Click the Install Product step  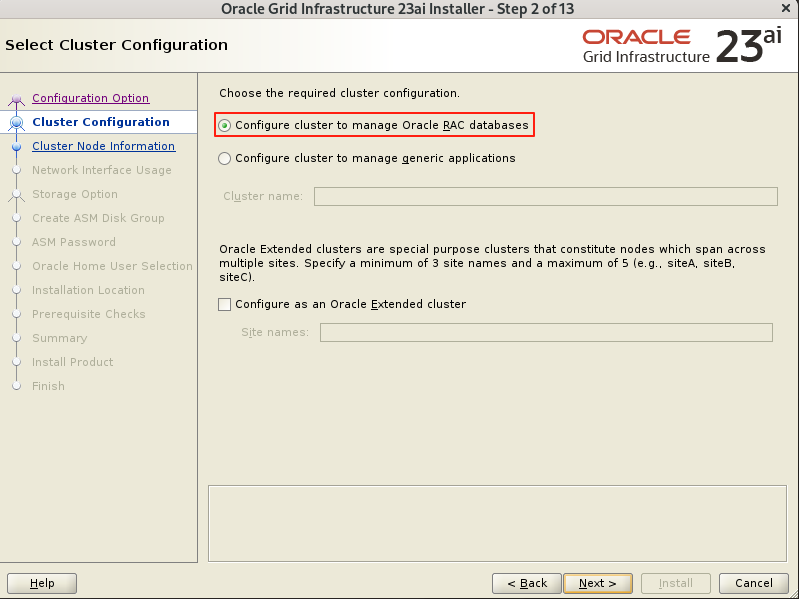coord(72,362)
